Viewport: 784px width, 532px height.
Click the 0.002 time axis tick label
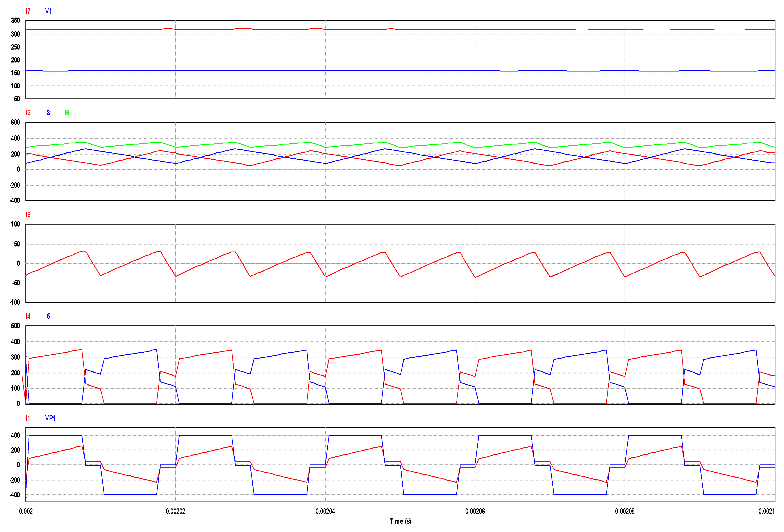(x=26, y=511)
